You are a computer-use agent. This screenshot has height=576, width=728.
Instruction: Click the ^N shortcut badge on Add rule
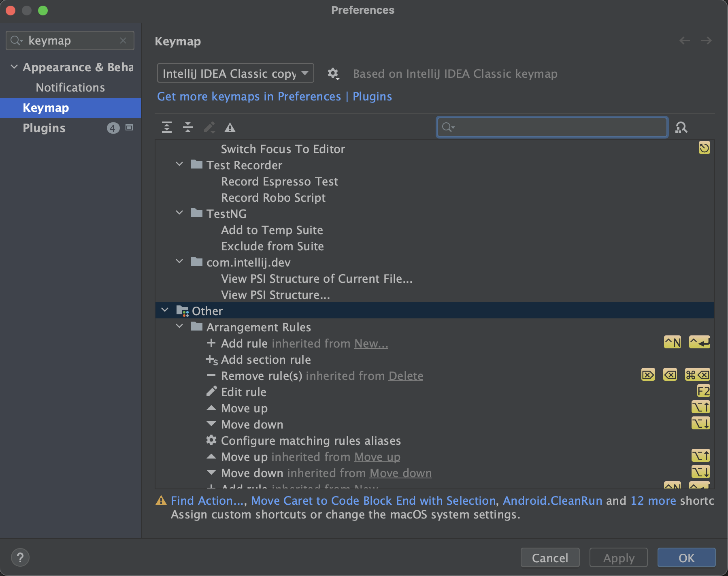point(673,342)
